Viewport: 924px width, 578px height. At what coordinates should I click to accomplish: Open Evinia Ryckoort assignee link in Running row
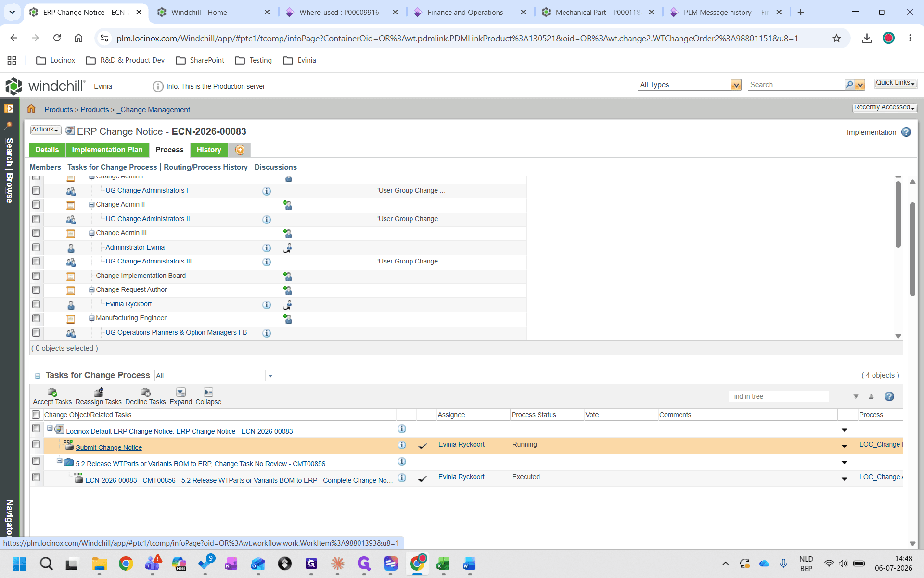click(x=462, y=444)
